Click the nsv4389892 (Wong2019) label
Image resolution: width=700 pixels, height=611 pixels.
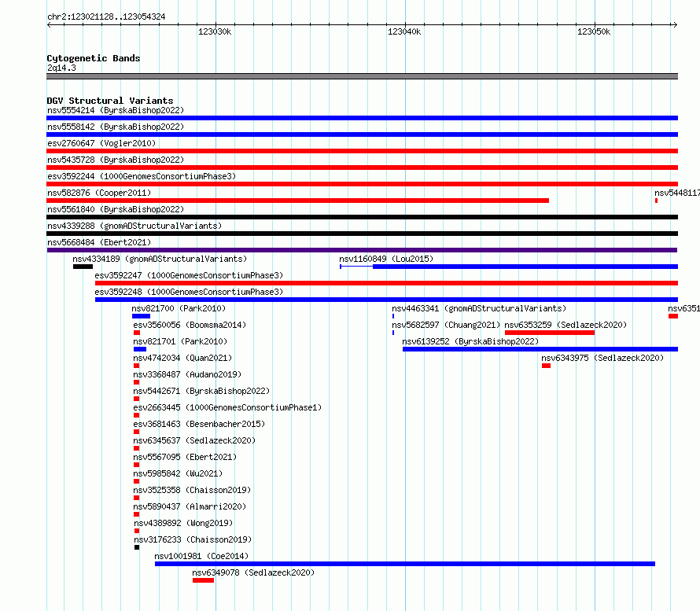pos(183,523)
